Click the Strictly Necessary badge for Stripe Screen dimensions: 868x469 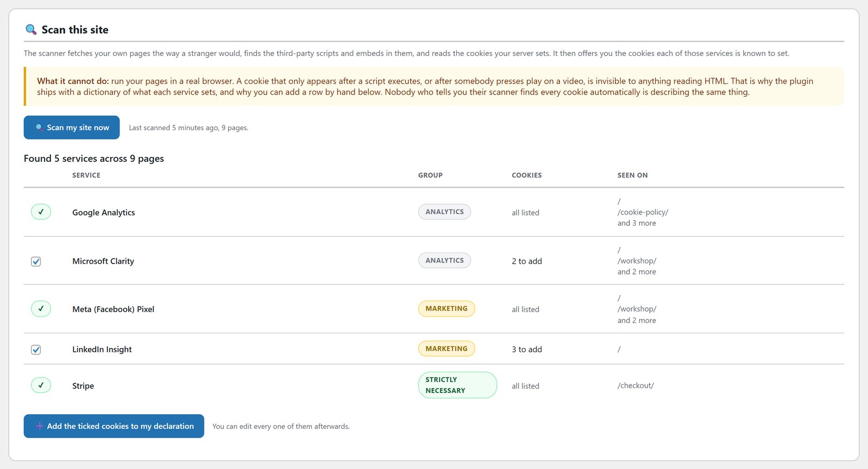457,385
